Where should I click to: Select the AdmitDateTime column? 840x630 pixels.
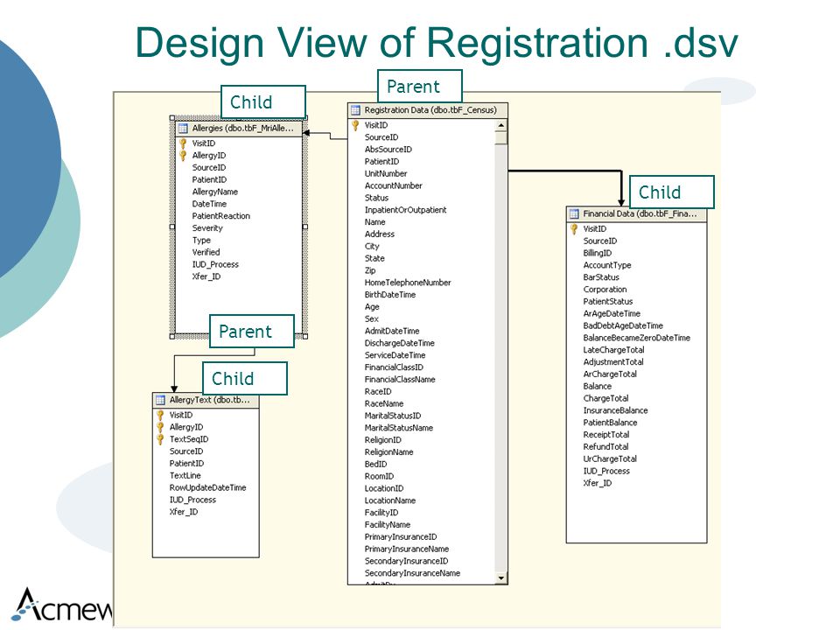click(x=392, y=331)
